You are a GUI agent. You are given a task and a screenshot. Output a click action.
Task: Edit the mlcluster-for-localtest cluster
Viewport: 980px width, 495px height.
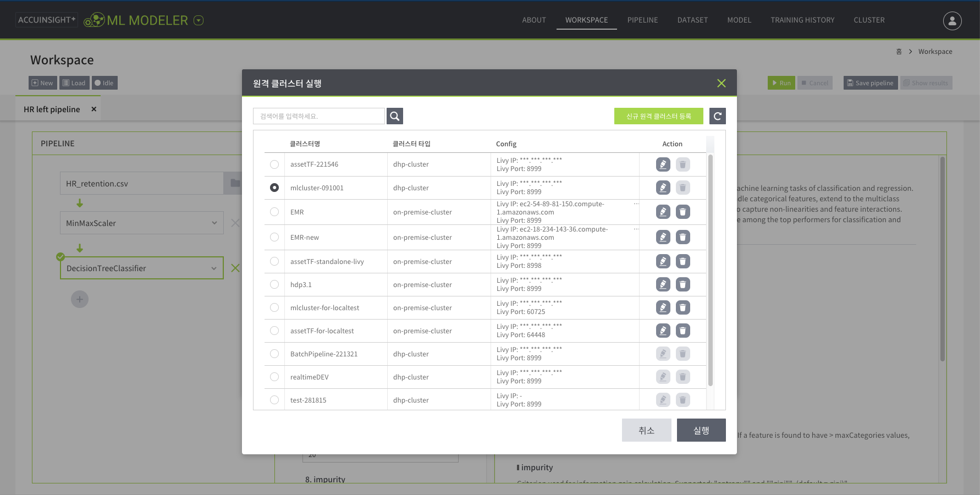[663, 307]
